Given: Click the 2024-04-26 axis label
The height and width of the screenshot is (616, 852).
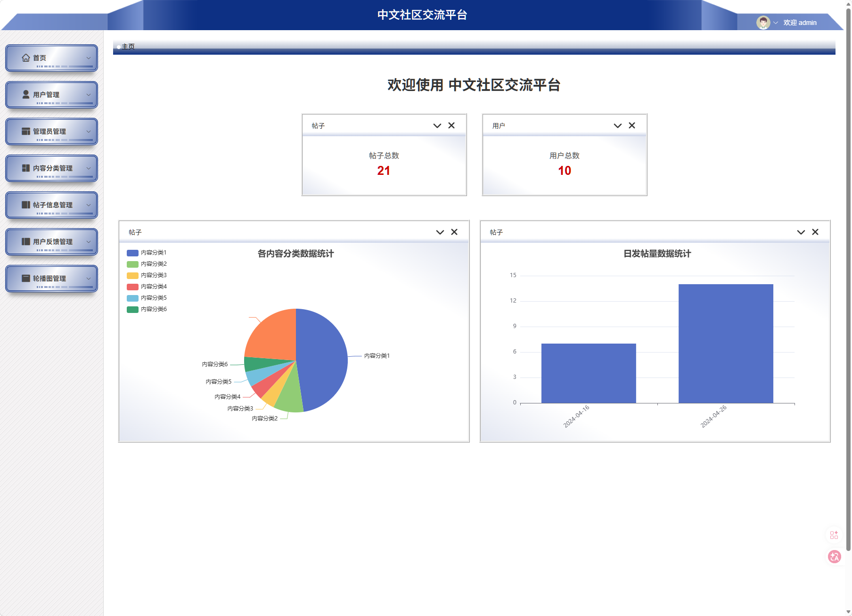Looking at the screenshot, I should (x=713, y=416).
